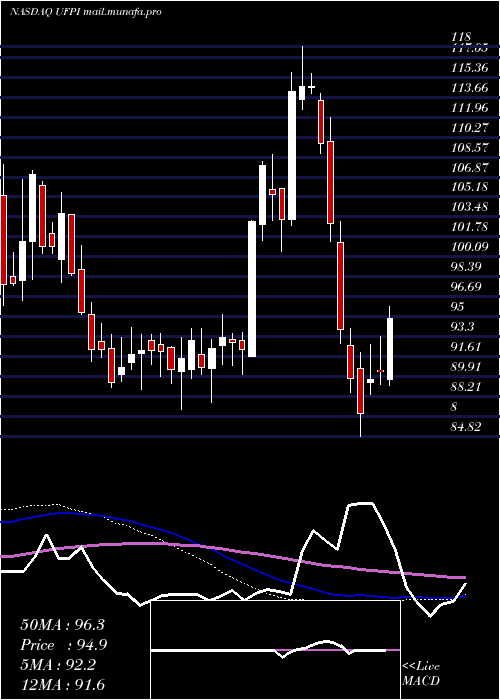Select the 101.78 price axis label
This screenshot has height=700, width=500.
pos(470,227)
